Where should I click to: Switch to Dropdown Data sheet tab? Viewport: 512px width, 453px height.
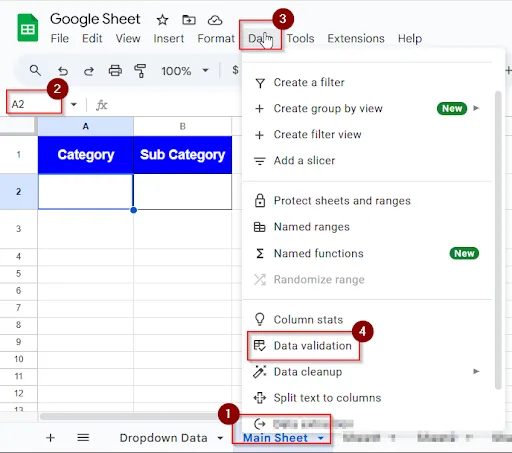(x=163, y=438)
